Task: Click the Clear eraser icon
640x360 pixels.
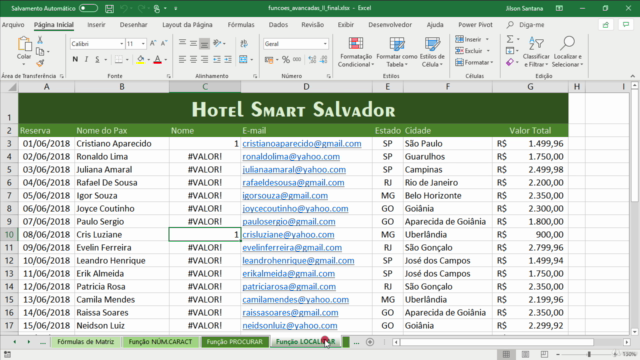Action: pyautogui.click(x=510, y=62)
